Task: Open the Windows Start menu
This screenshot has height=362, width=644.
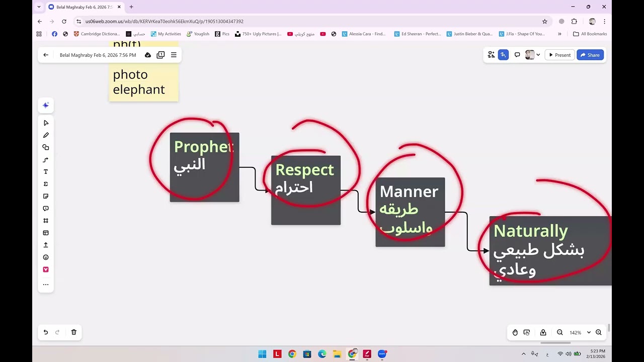Action: click(x=262, y=354)
